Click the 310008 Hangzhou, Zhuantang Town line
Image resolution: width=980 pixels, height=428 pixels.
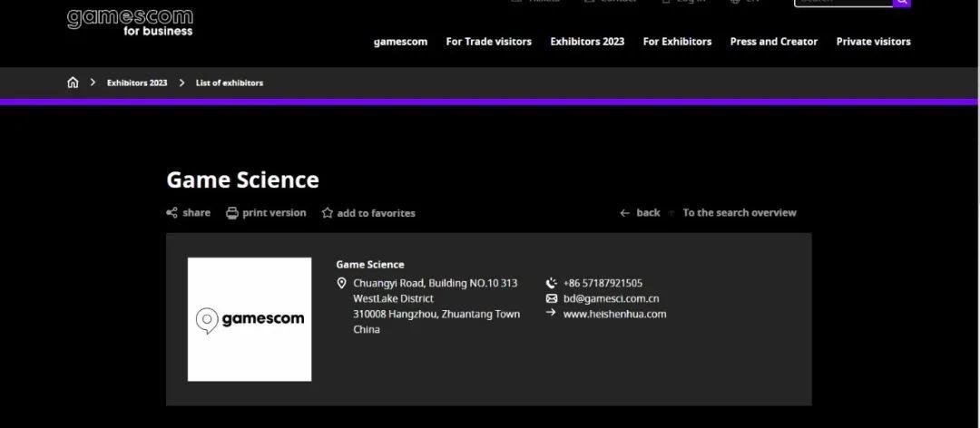pos(436,315)
